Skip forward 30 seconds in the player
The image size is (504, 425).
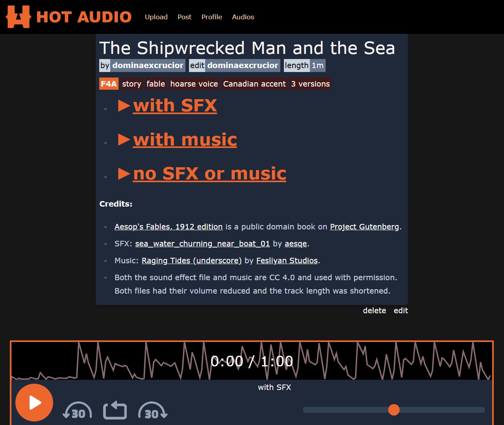click(x=153, y=410)
